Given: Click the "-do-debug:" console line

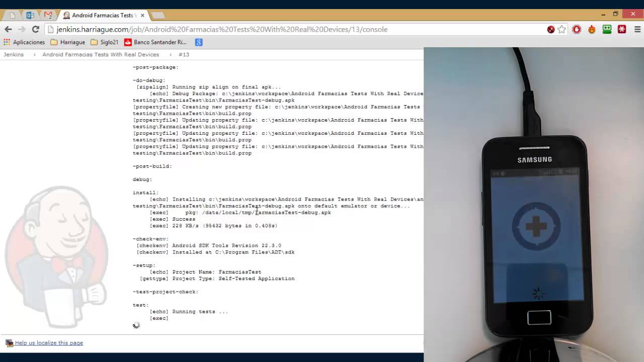Looking at the screenshot, I should coord(149,80).
